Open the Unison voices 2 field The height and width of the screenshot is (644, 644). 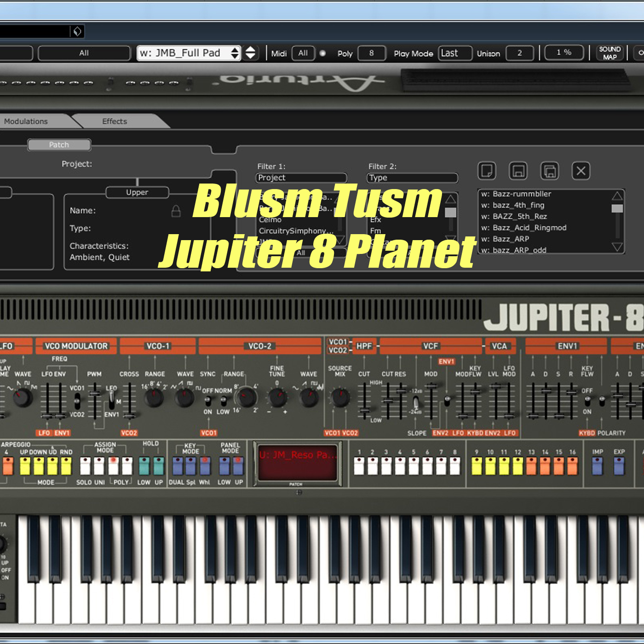(519, 53)
